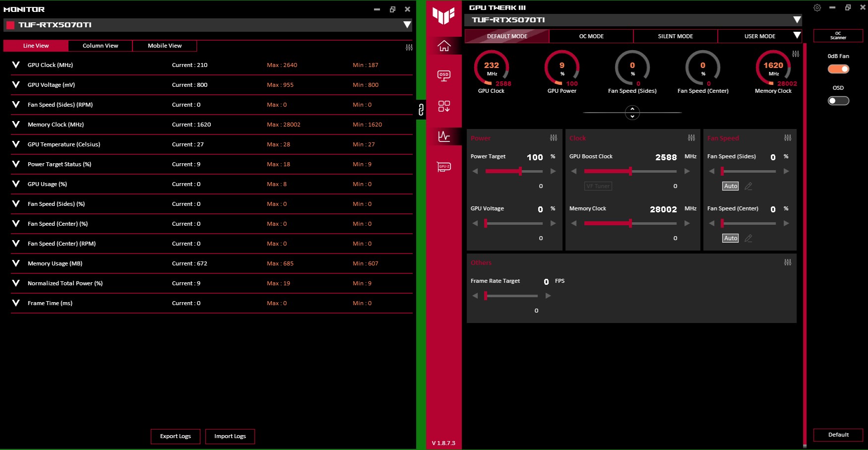Viewport: 868px width, 450px height.
Task: Toggle Auto for Fan Speed (Center)
Action: 730,238
